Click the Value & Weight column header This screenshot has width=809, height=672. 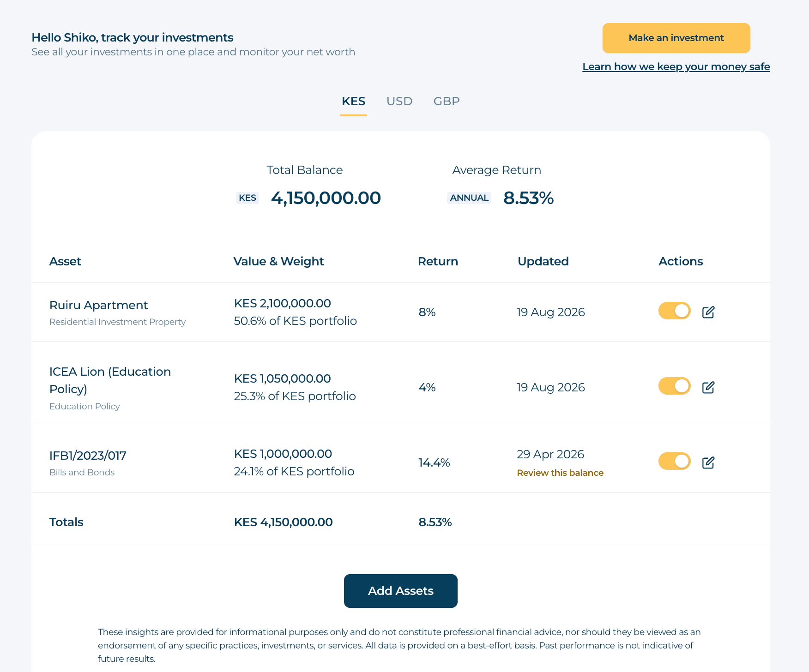click(278, 262)
